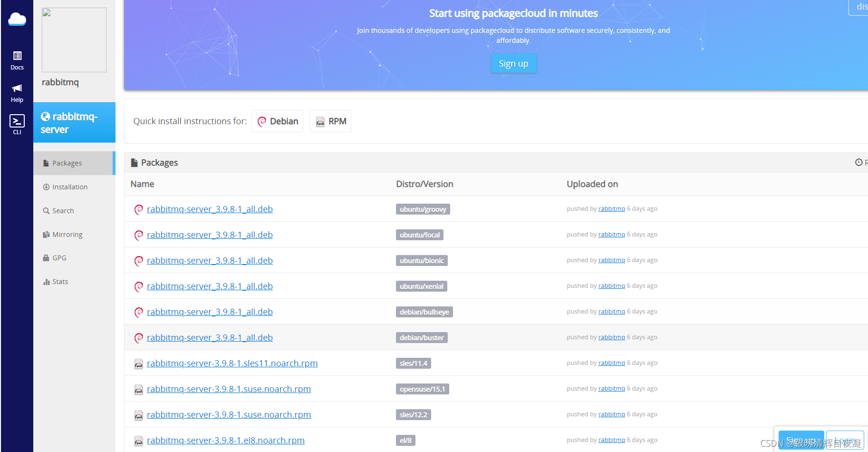868x452 pixels.
Task: Open the deb package for ubuntu/xenial
Action: [x=210, y=286]
